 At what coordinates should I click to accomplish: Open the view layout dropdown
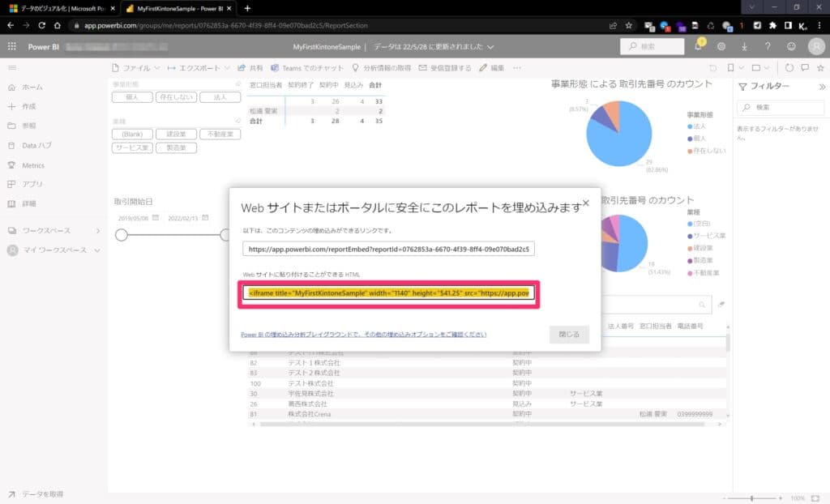coord(760,68)
